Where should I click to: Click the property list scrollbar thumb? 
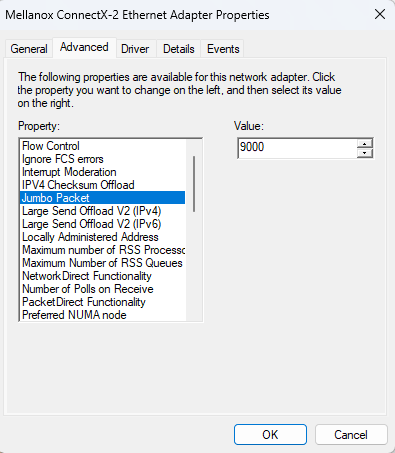coord(194,184)
